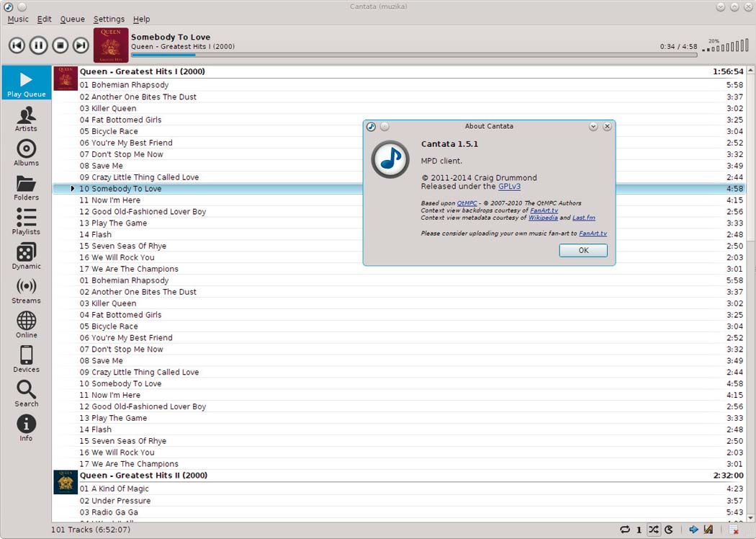Open the Music menu

(18, 19)
